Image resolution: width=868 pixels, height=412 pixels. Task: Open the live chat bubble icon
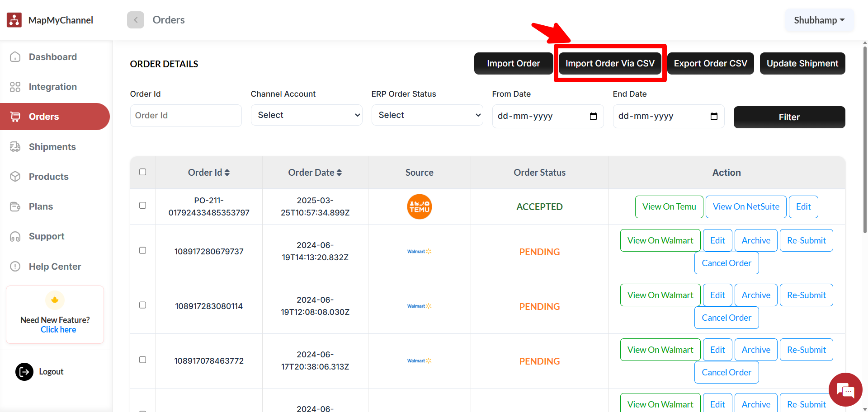pyautogui.click(x=845, y=389)
